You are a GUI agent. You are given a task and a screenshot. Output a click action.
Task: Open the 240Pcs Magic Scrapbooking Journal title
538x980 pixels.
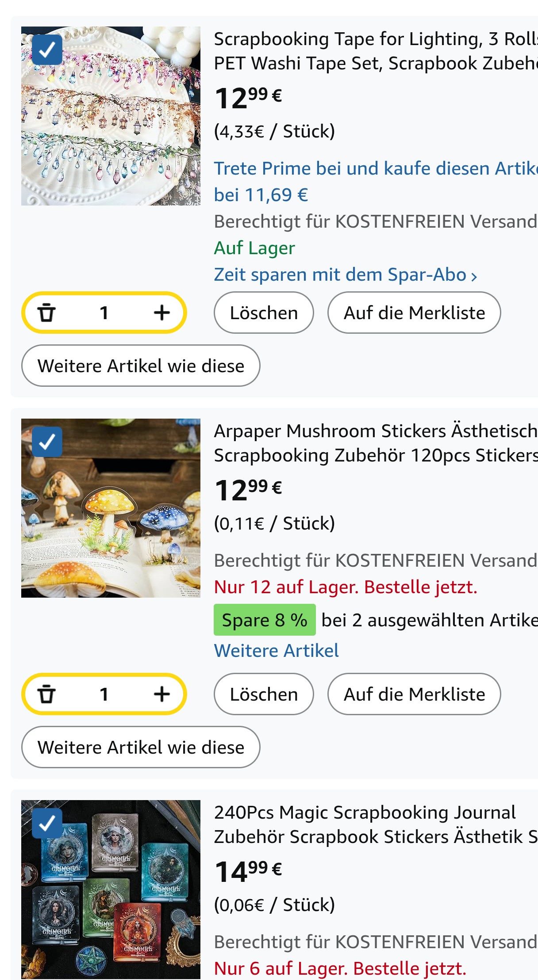pos(375,824)
